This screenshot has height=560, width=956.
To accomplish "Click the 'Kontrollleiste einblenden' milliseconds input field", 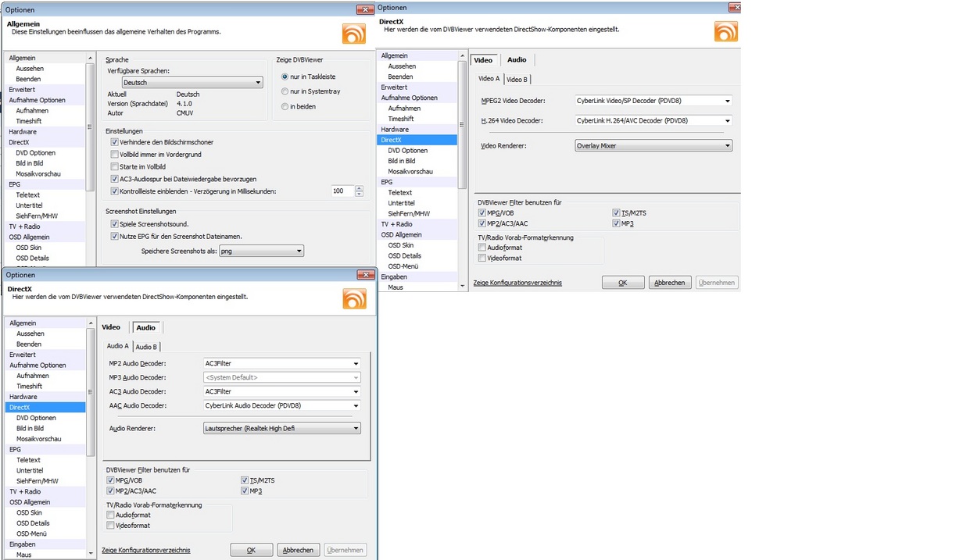I will pos(342,191).
